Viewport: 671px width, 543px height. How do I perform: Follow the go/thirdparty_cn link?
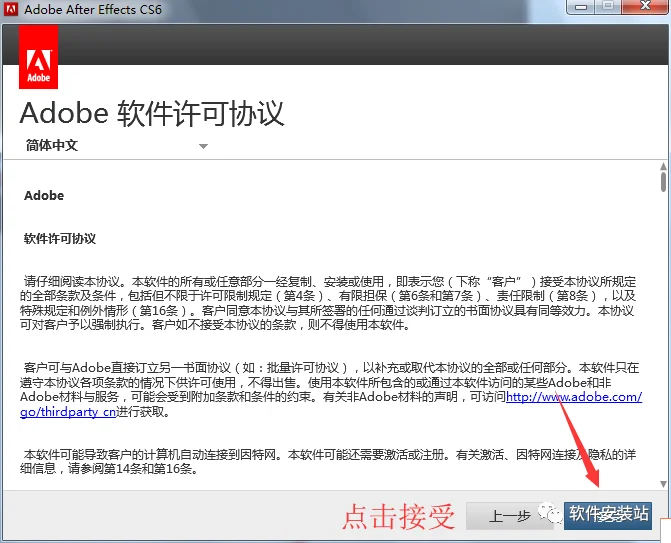point(68,412)
